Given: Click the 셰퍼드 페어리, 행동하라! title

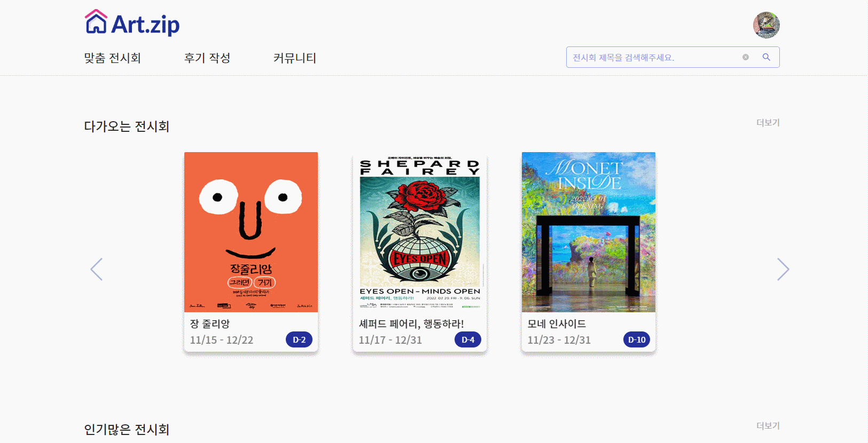Looking at the screenshot, I should (x=411, y=323).
